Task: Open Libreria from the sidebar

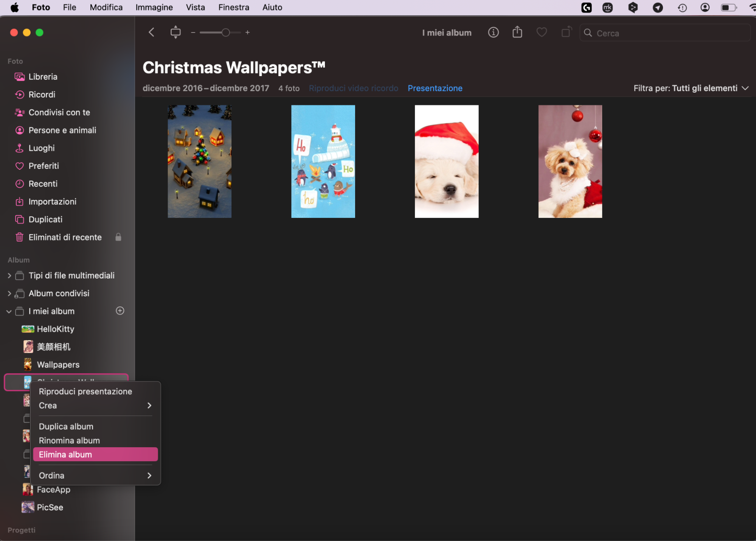Action: 43,76
